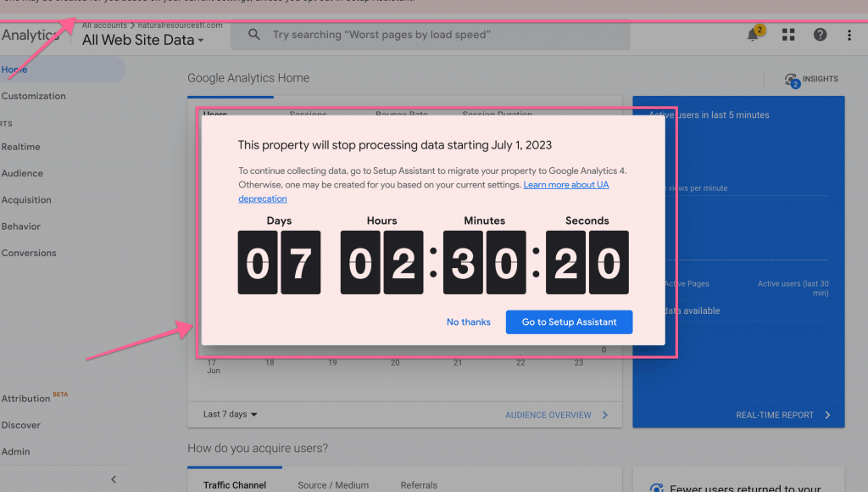Switch to the Traffic Channel tab
868x492 pixels.
tap(235, 485)
